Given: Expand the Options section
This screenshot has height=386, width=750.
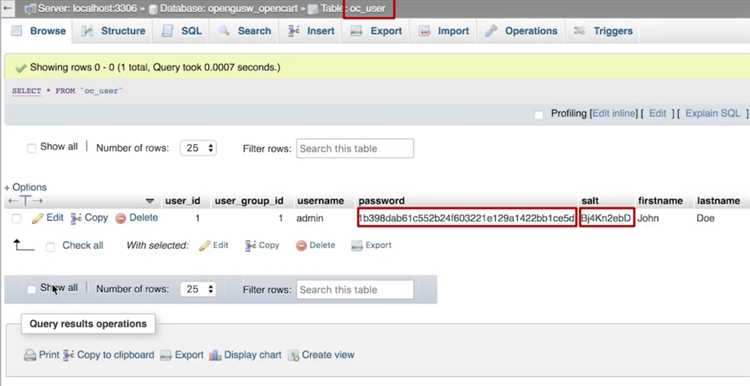Looking at the screenshot, I should click(26, 187).
